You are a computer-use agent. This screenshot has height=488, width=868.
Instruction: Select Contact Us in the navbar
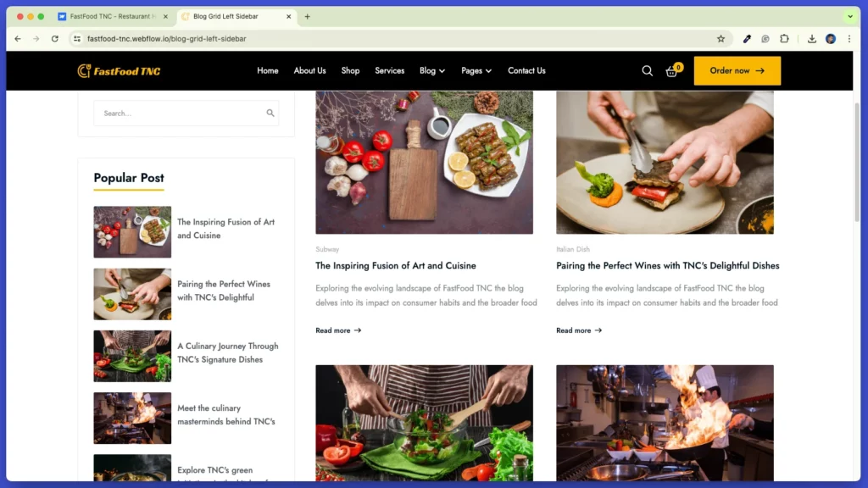tap(526, 71)
